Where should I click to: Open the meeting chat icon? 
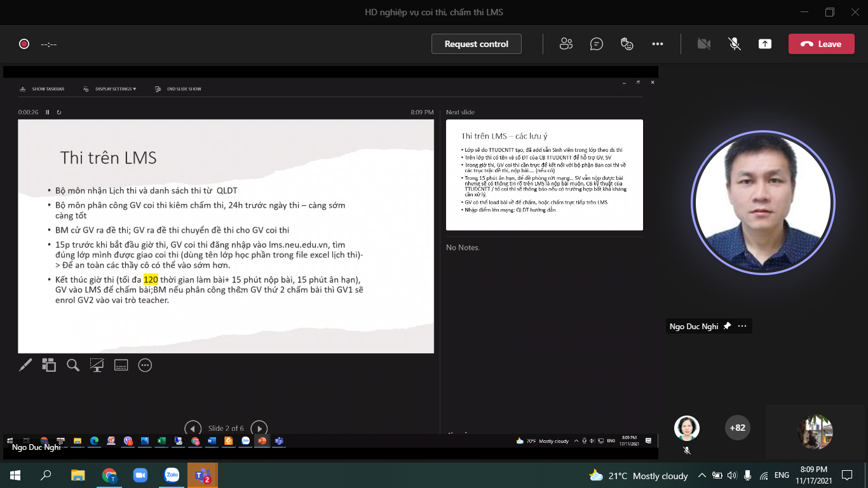[596, 44]
